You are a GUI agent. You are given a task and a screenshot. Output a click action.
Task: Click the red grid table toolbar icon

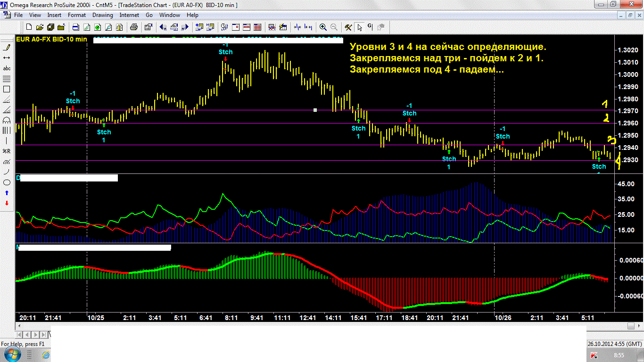coord(257,27)
